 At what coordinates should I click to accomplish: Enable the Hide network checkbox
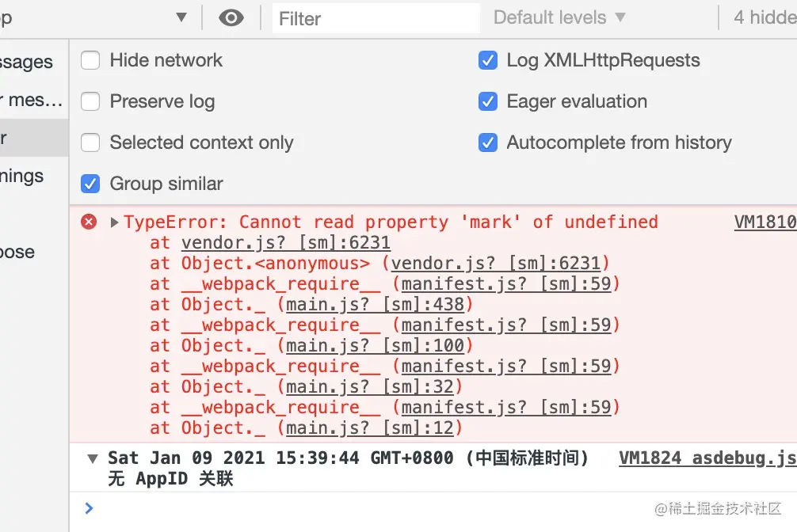[91, 60]
